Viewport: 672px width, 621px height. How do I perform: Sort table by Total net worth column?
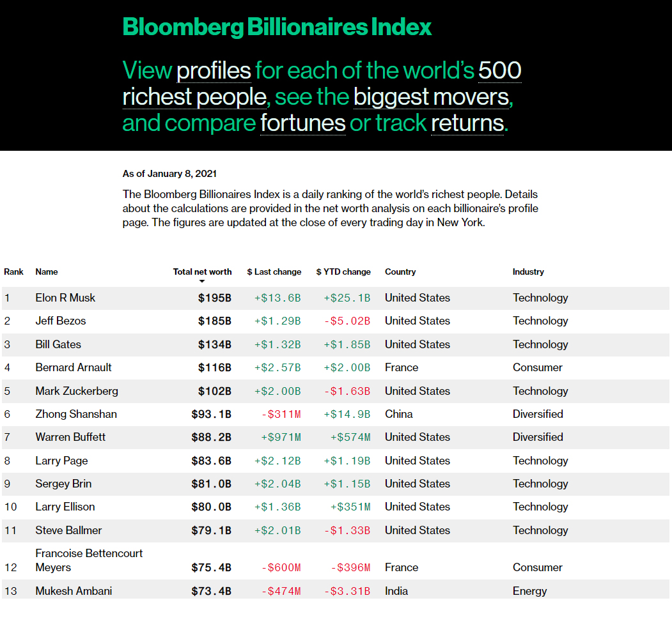[x=202, y=272]
